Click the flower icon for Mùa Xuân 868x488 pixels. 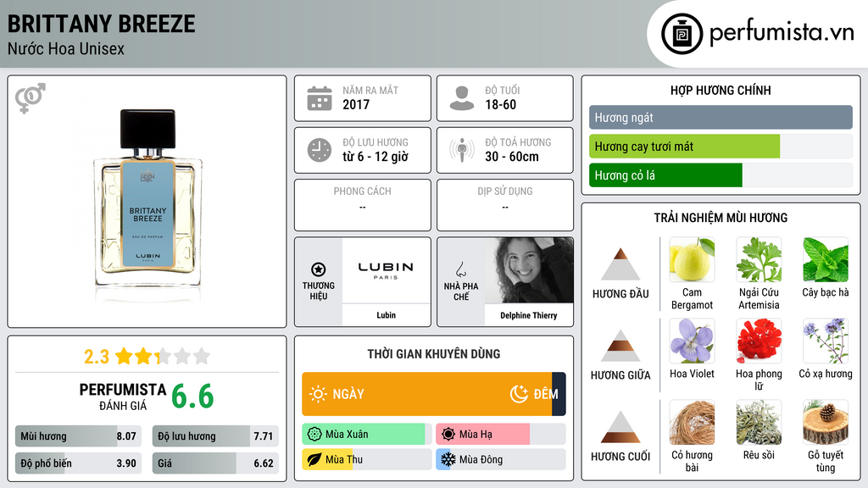[x=314, y=435]
